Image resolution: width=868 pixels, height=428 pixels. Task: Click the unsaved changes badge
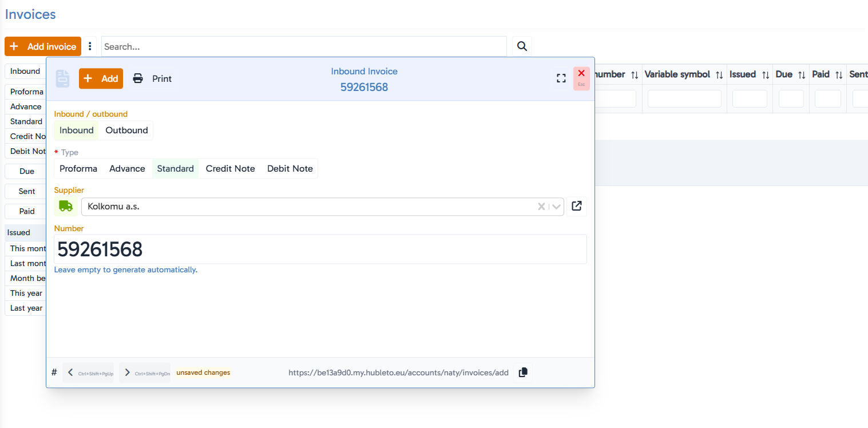tap(203, 372)
